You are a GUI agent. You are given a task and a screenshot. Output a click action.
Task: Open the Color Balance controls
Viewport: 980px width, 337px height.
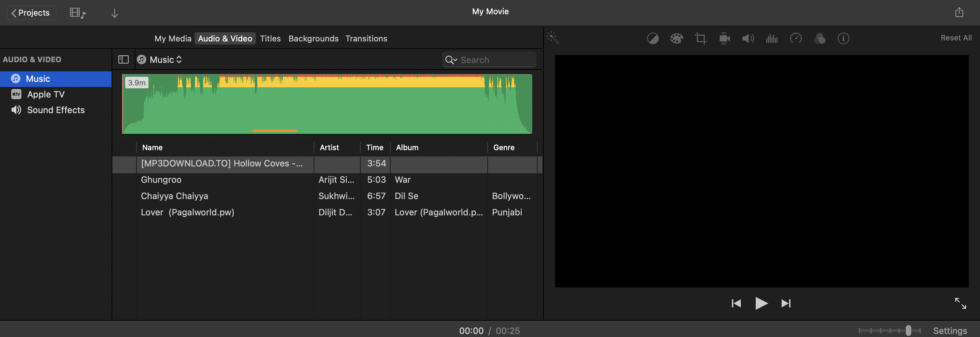653,38
